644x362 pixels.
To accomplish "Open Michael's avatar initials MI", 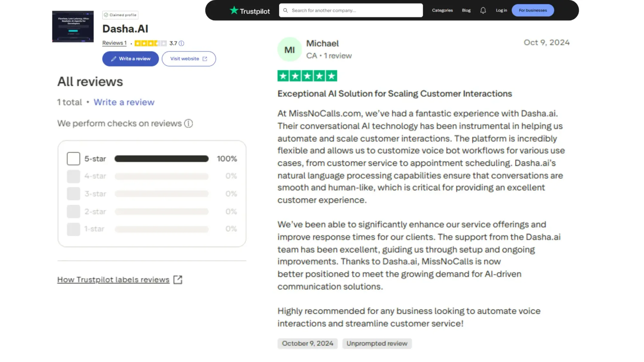I will (x=289, y=49).
